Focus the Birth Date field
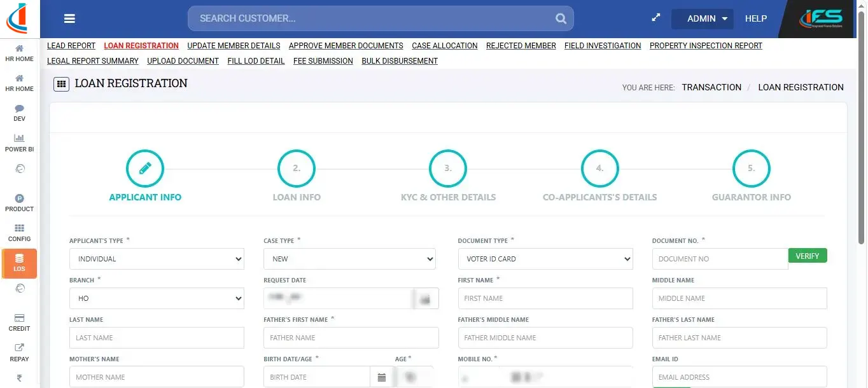Image resolution: width=868 pixels, height=388 pixels. [x=317, y=377]
